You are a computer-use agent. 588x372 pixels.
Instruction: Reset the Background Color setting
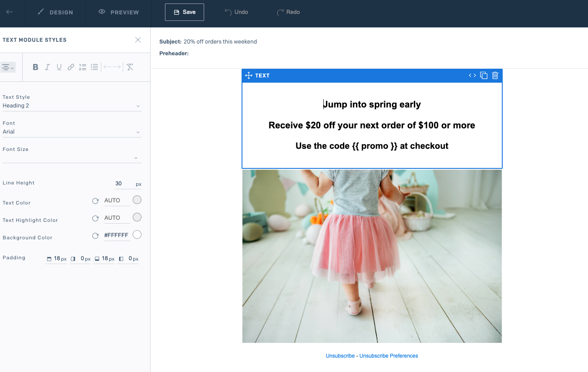95,236
